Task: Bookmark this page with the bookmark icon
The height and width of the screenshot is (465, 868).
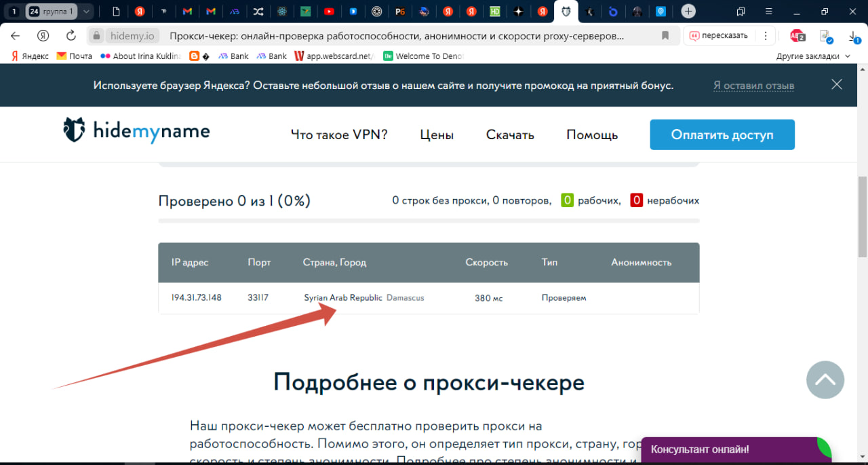Action: [665, 36]
